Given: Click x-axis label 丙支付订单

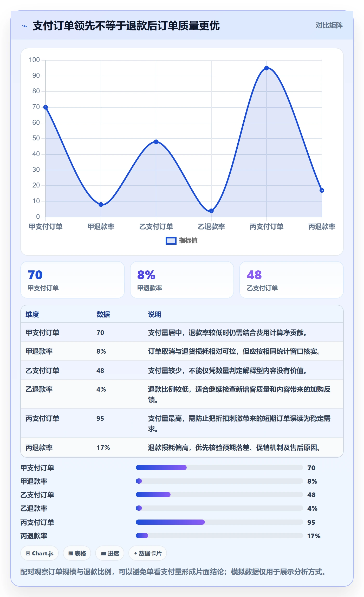Looking at the screenshot, I should [266, 226].
